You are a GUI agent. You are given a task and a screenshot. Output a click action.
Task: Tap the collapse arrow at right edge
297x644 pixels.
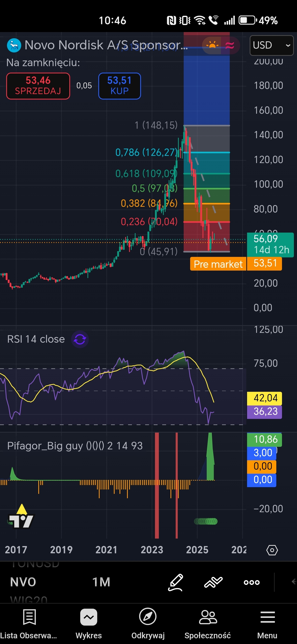[x=293, y=582]
